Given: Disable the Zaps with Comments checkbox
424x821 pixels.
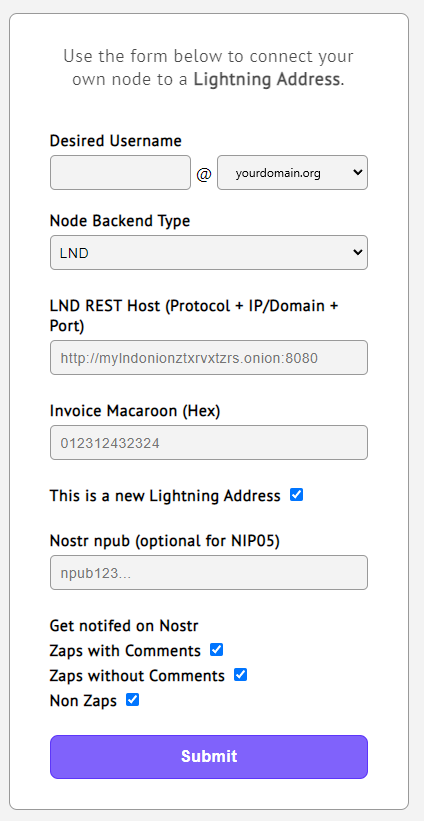Looking at the screenshot, I should point(216,650).
